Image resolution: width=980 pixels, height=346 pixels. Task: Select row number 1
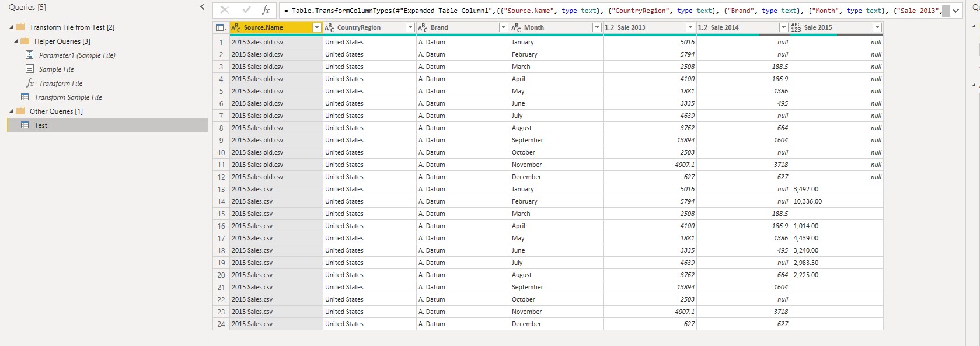click(x=221, y=42)
